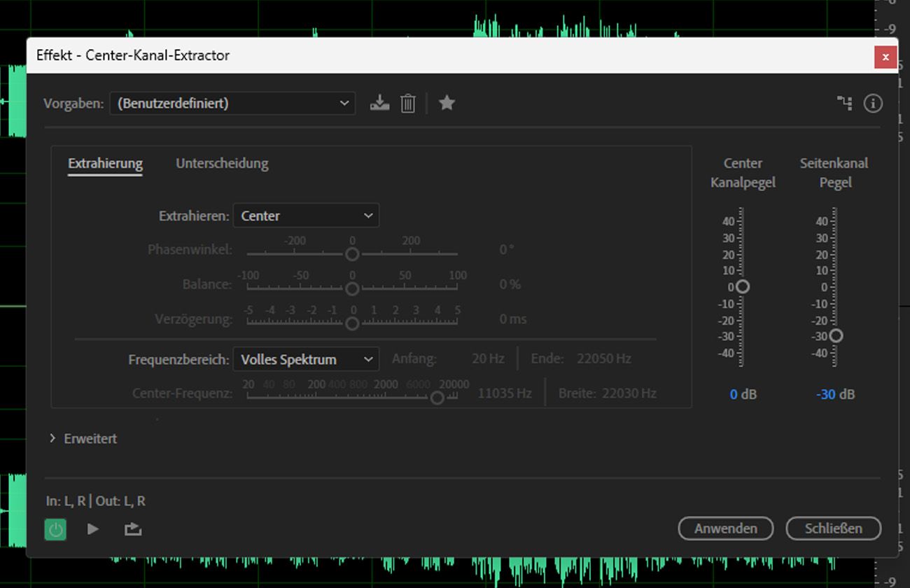Disable the effect with the power button
The height and width of the screenshot is (588, 910).
55,529
